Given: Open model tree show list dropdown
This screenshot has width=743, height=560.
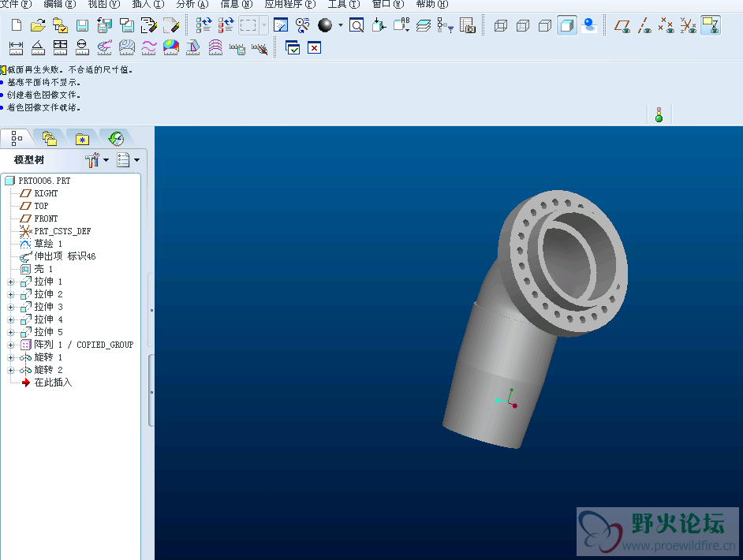Looking at the screenshot, I should 137,159.
